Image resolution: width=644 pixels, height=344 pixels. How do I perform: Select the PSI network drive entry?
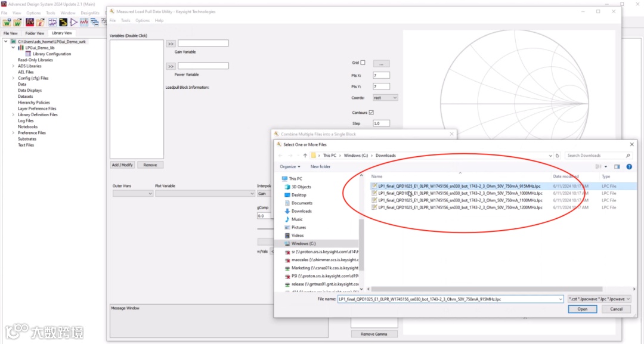click(x=321, y=276)
